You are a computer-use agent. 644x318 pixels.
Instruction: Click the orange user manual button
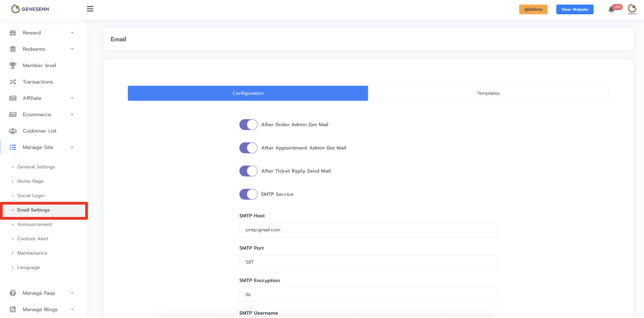click(533, 10)
